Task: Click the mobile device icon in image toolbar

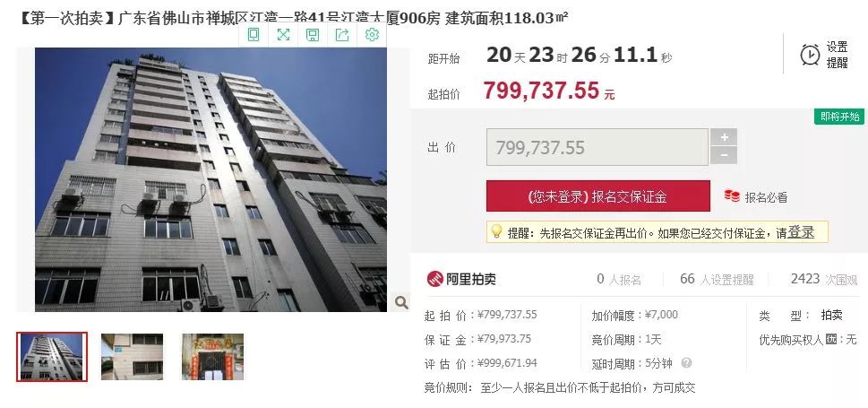Action: click(254, 35)
